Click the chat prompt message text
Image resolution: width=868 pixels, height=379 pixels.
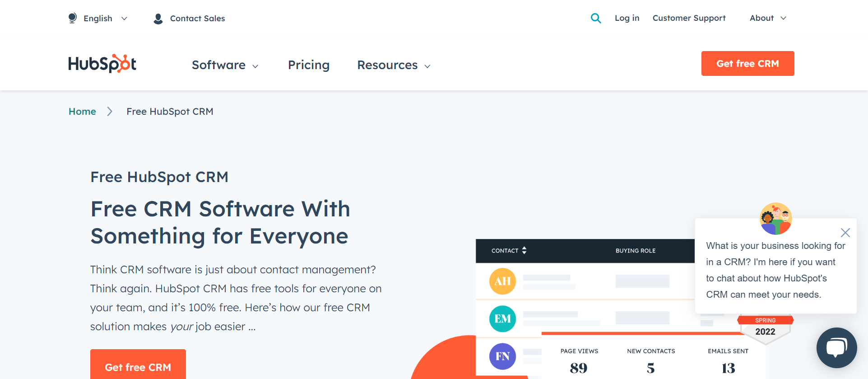tap(775, 270)
